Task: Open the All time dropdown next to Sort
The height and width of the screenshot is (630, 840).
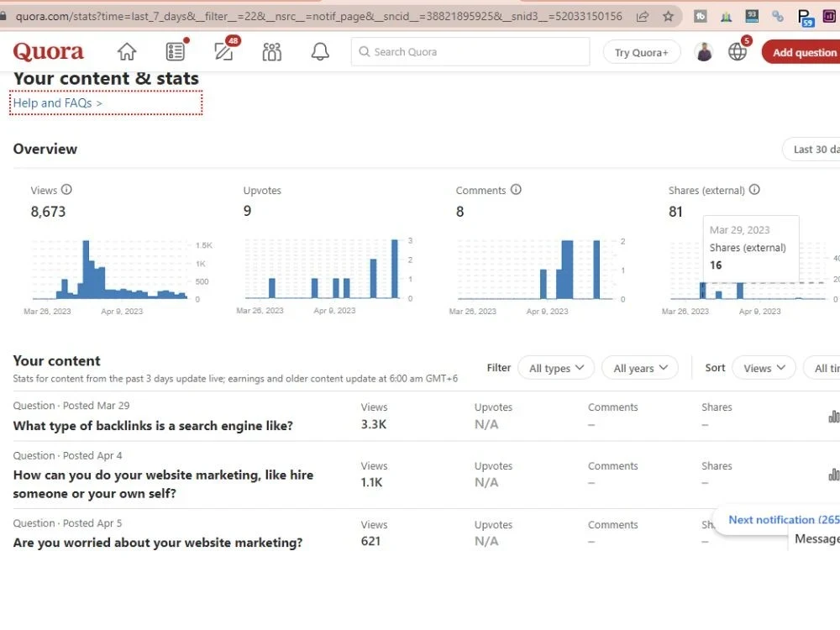Action: [x=822, y=368]
